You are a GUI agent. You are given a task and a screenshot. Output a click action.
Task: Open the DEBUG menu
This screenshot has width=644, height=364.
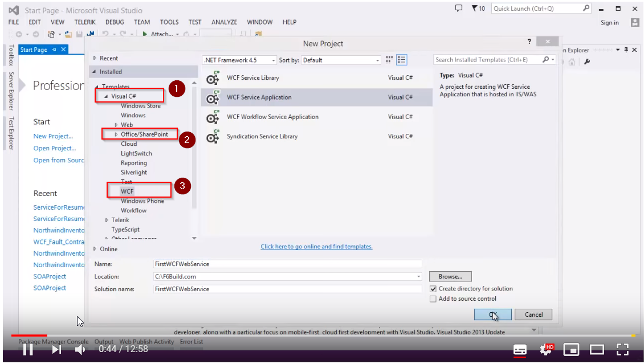[115, 22]
